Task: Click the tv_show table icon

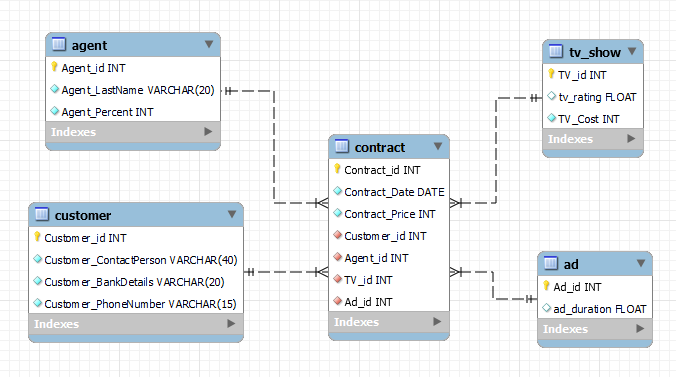Action: coord(556,51)
